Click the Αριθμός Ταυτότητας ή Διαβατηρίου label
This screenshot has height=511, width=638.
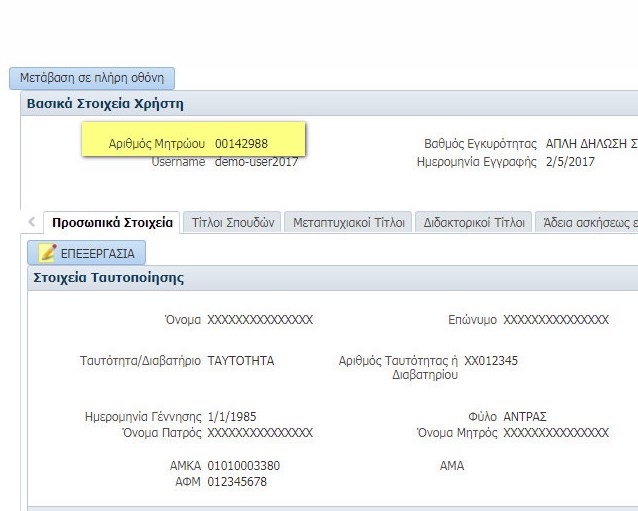pyautogui.click(x=398, y=367)
